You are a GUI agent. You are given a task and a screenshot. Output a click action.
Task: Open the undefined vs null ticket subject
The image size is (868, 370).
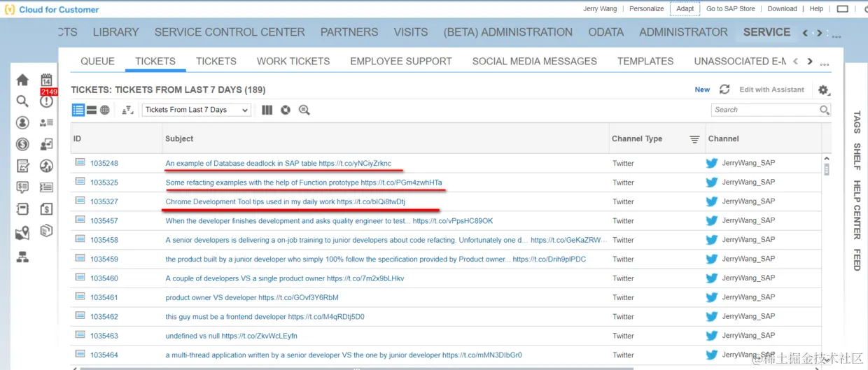point(231,336)
